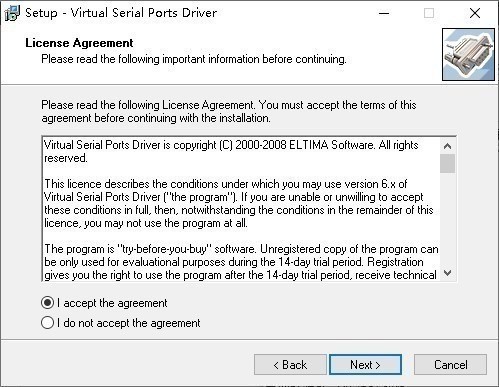Minimize the Setup window

tap(384, 13)
